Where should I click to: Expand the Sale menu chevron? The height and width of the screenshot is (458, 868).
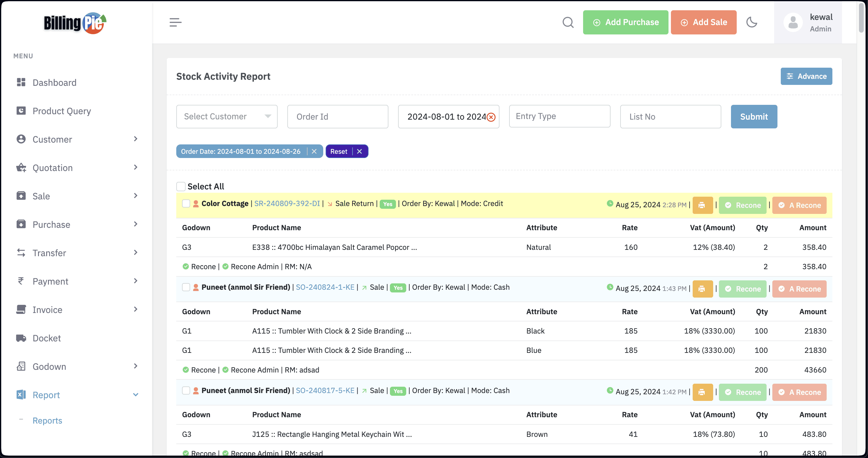pos(136,195)
